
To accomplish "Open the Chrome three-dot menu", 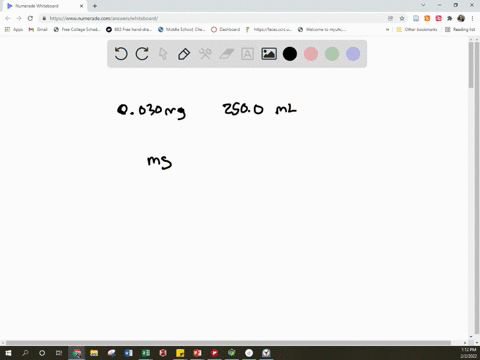I will click(x=472, y=18).
